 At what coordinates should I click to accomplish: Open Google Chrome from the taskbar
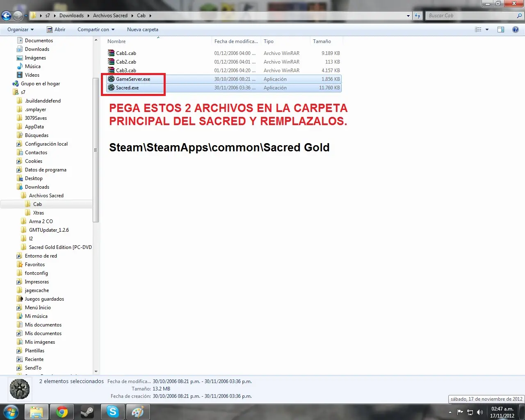[62, 412]
